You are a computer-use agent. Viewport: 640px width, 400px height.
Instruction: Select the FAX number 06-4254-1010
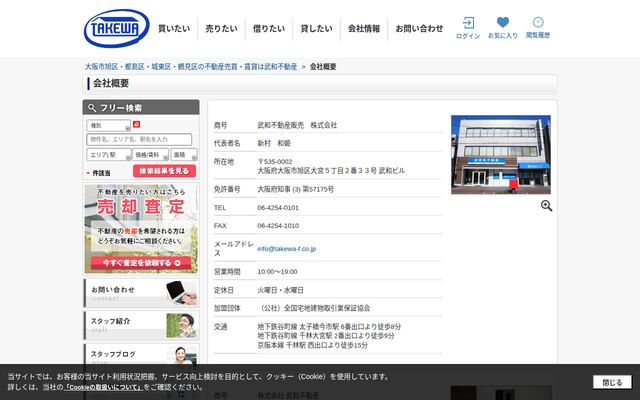pyautogui.click(x=278, y=226)
